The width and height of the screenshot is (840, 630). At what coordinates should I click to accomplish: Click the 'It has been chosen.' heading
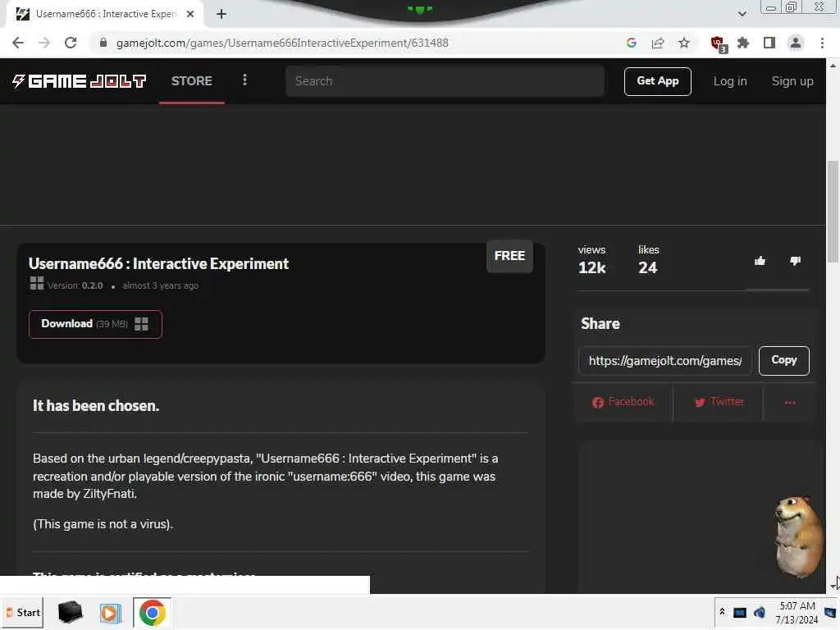(96, 405)
